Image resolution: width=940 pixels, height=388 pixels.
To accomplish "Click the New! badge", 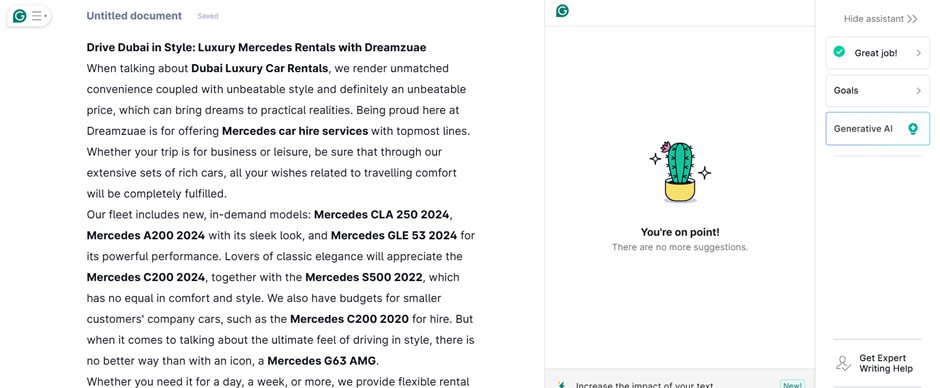I will [x=792, y=384].
